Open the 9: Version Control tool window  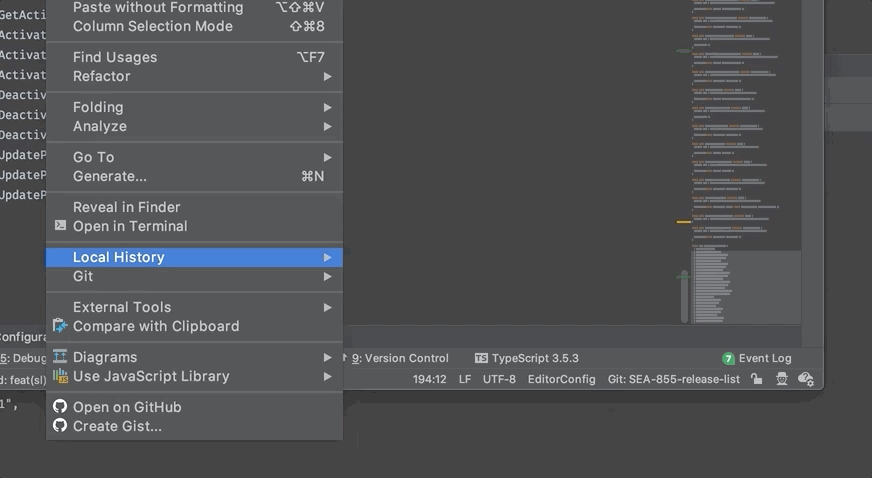pos(399,358)
